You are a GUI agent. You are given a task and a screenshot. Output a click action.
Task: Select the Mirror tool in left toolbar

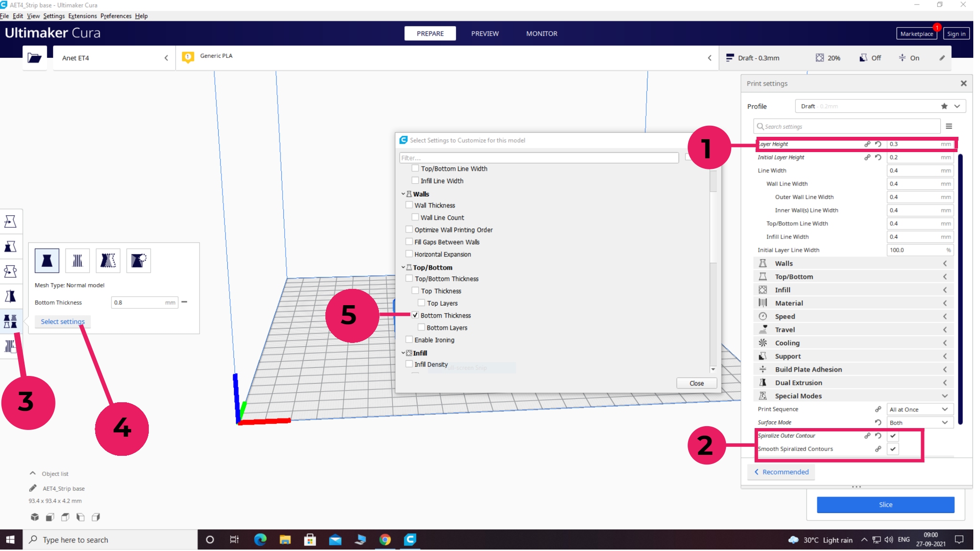tap(10, 296)
